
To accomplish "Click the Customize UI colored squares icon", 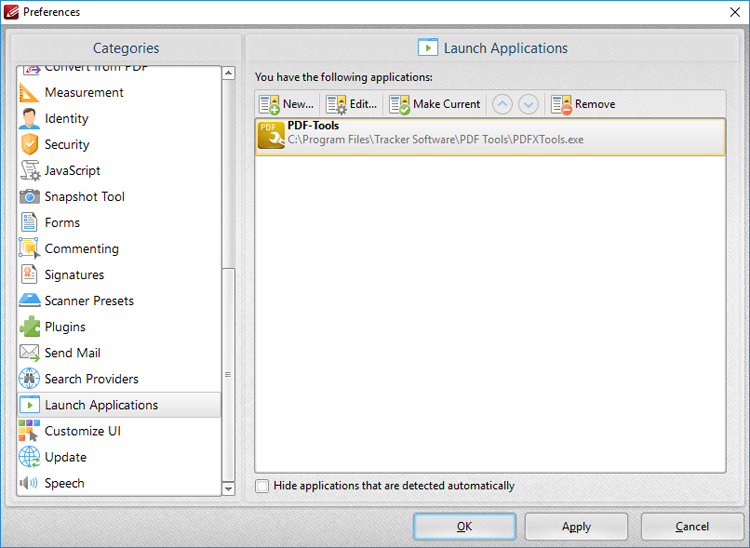I will coord(29,431).
